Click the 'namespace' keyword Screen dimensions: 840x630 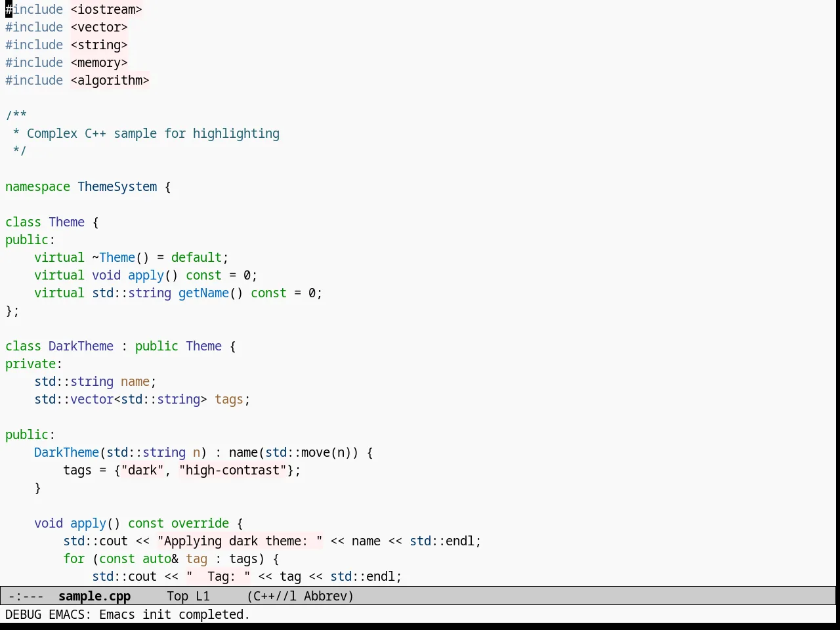click(37, 186)
